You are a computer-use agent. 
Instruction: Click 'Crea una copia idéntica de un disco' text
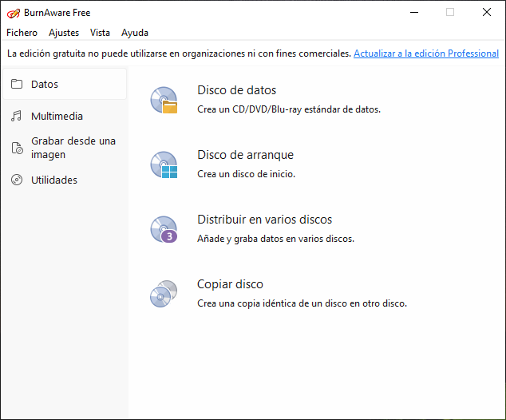[272, 303]
